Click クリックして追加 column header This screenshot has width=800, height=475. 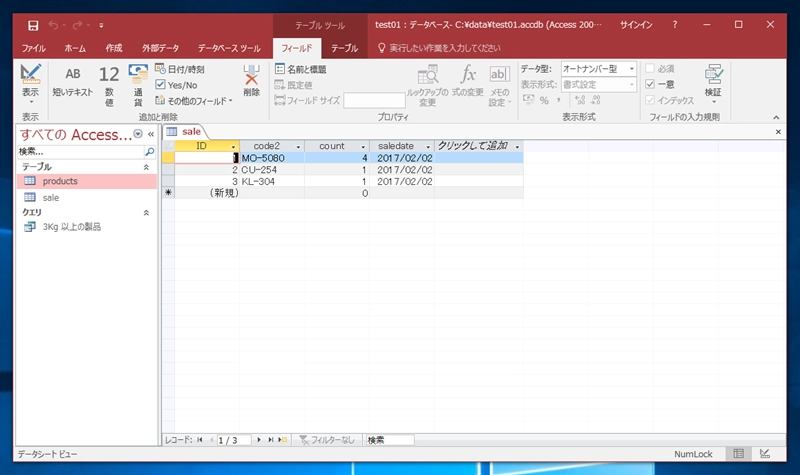click(x=479, y=146)
